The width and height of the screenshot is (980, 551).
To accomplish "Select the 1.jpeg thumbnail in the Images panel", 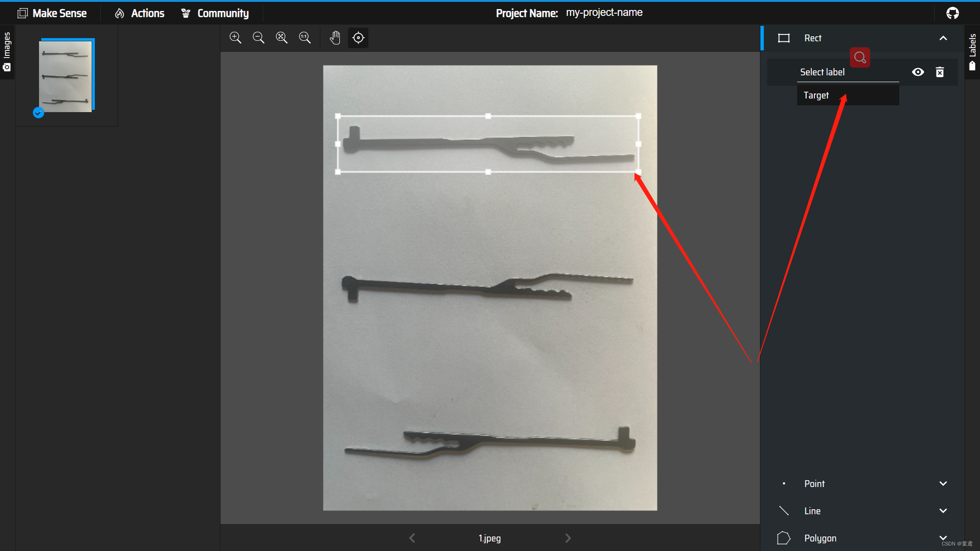I will coord(66,76).
